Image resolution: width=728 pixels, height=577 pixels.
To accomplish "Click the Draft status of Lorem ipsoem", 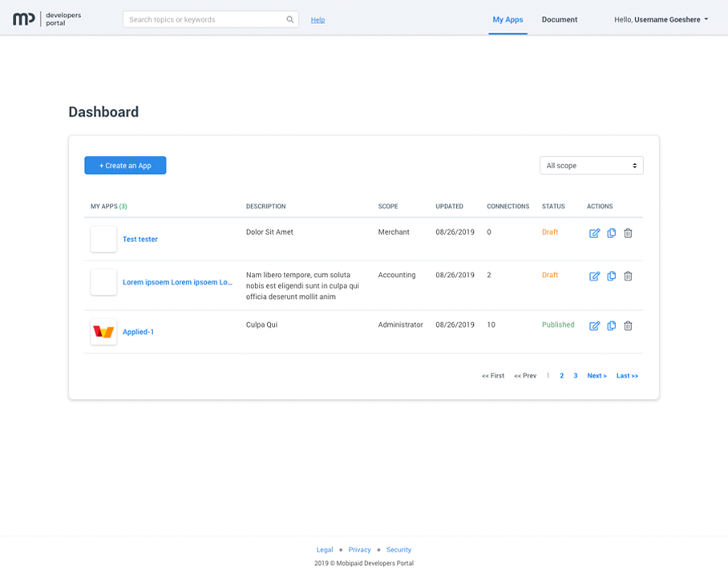I will (x=550, y=275).
